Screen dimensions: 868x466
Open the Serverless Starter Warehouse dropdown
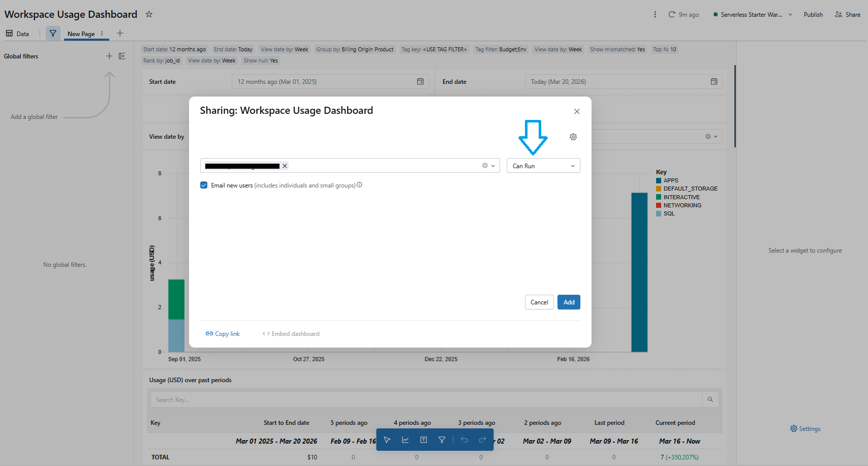point(752,15)
